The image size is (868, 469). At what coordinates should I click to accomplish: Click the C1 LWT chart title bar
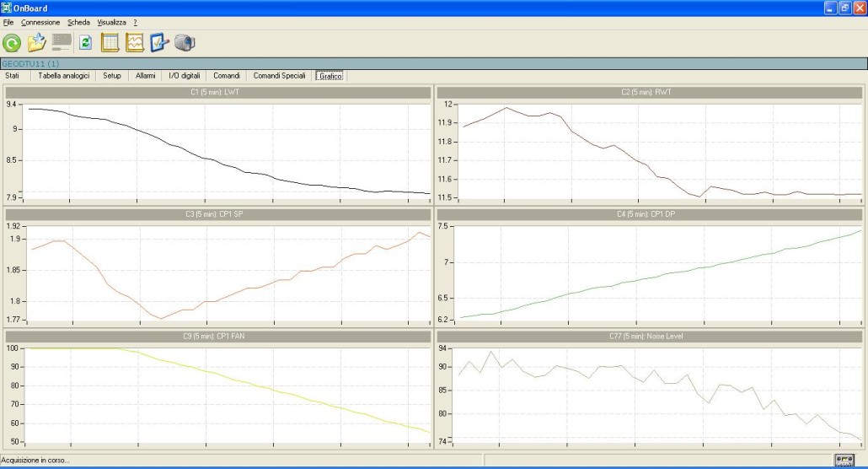tap(219, 92)
